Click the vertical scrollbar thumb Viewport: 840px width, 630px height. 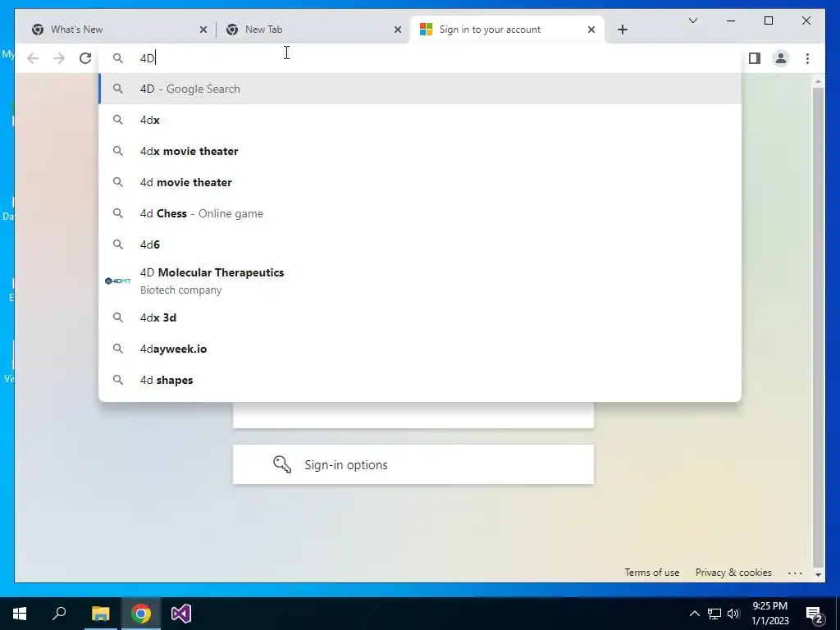pos(818,326)
